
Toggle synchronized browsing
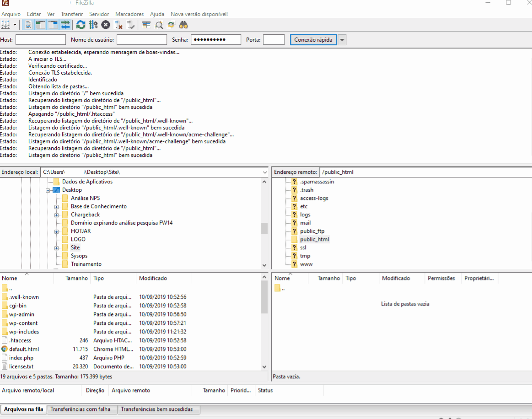(171, 25)
